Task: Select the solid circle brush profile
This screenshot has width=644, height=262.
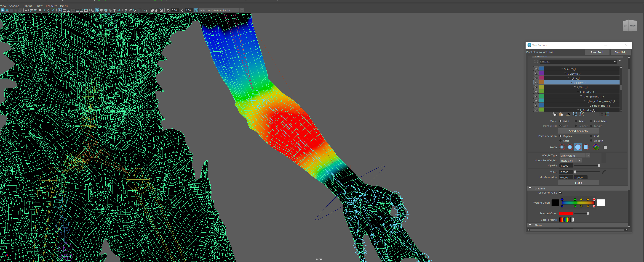Action: coord(578,147)
